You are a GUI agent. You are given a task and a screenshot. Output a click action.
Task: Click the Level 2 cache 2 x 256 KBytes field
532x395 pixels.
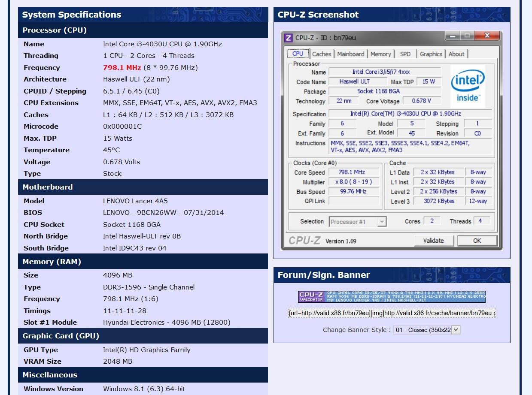(x=438, y=192)
